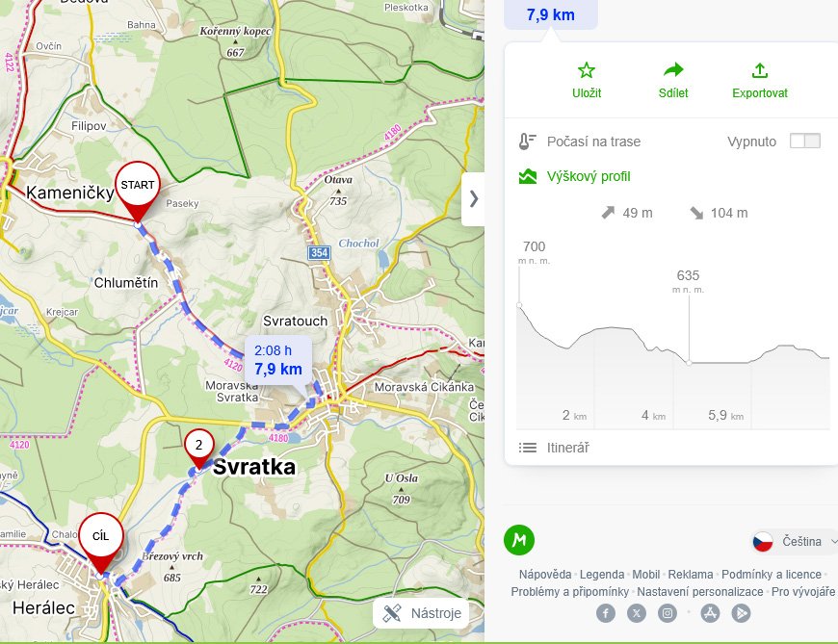The width and height of the screenshot is (838, 644).
Task: Open the Instagram icon
Action: (667, 613)
